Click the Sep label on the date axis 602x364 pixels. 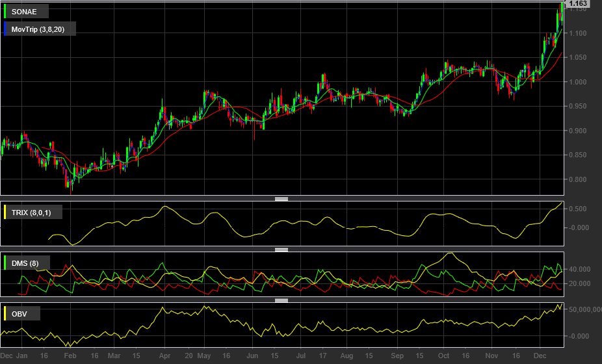(x=397, y=356)
